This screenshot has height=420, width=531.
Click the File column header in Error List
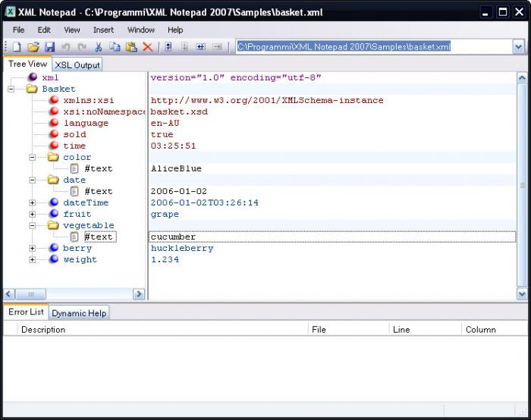[348, 329]
